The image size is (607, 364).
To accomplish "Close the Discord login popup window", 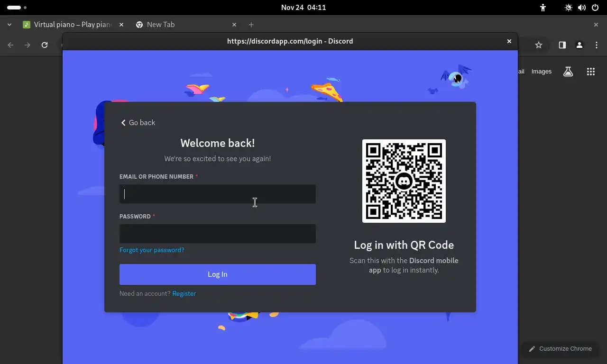I will (509, 41).
